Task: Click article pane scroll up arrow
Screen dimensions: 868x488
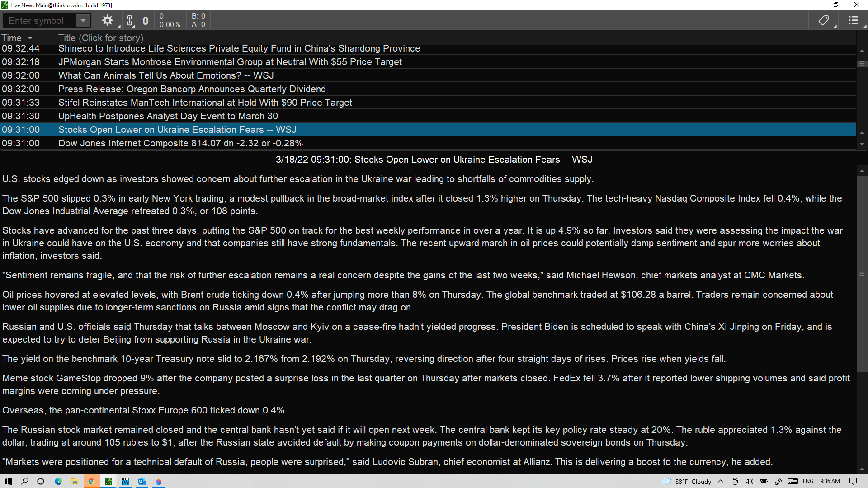Action: (x=862, y=171)
